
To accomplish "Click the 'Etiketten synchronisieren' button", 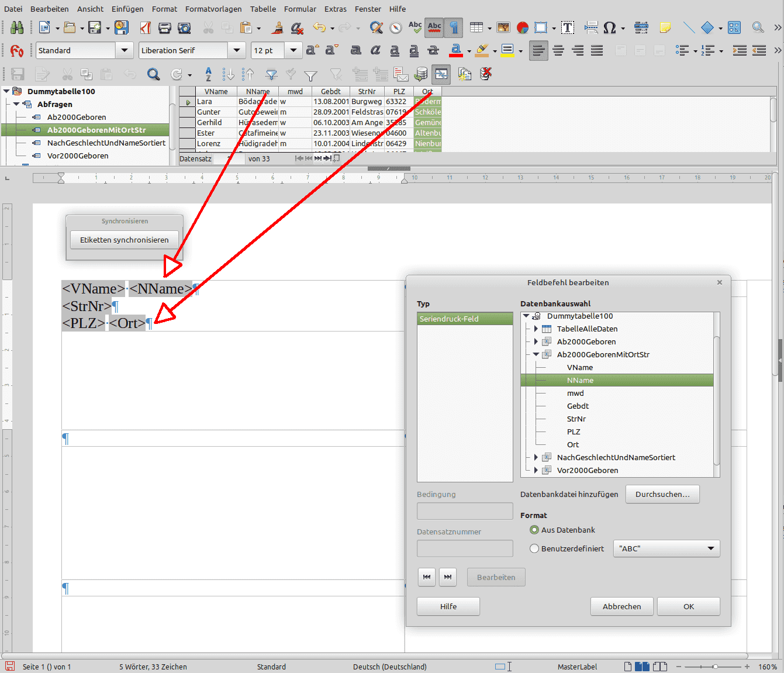I will coord(125,240).
